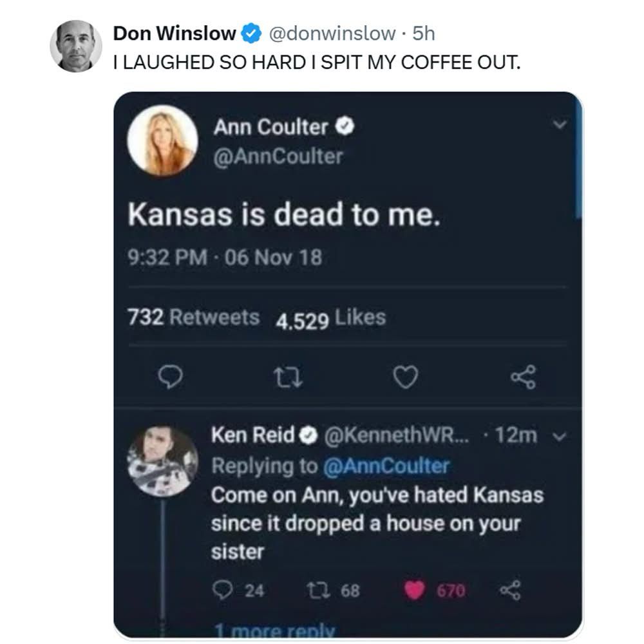Open the 4,529 Likes list
Viewport: 644px width, 644px height.
[x=330, y=318]
